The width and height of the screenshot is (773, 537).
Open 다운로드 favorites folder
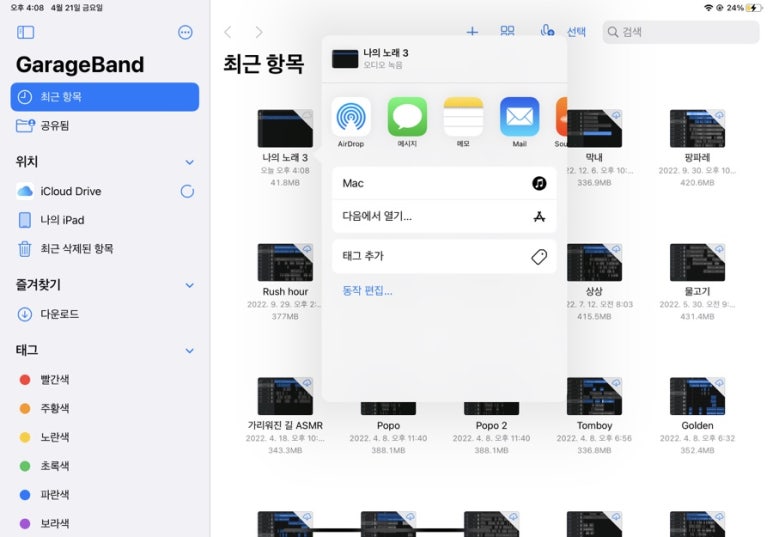105,314
